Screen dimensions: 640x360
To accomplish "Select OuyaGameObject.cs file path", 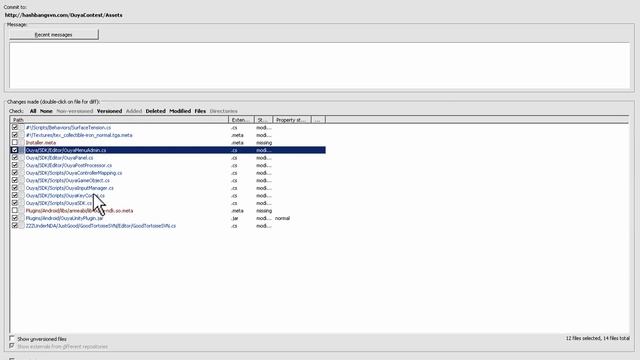I will click(x=68, y=180).
